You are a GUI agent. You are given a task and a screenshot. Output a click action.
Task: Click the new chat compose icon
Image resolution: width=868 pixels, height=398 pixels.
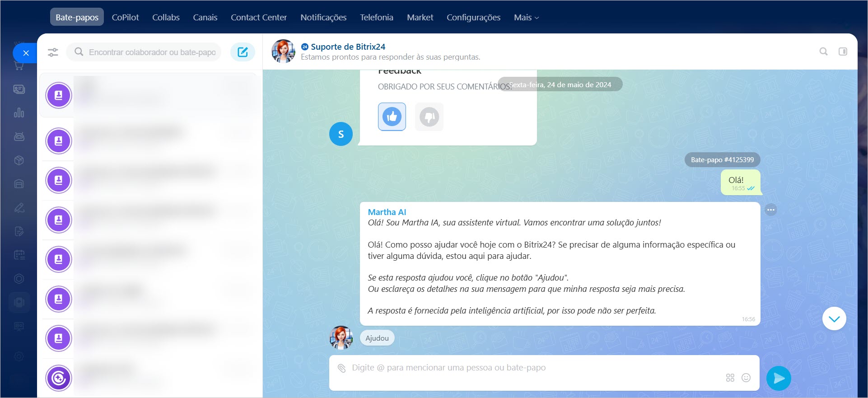243,52
